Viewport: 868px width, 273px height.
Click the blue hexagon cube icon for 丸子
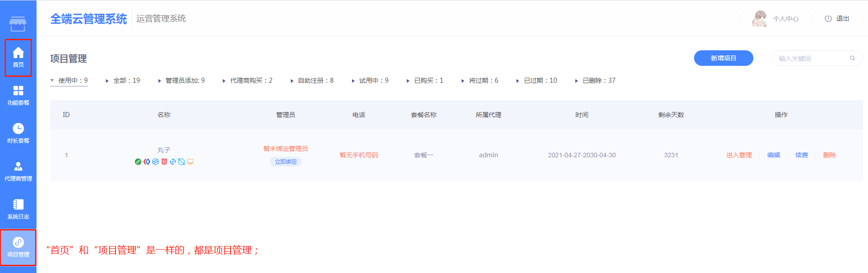(155, 161)
